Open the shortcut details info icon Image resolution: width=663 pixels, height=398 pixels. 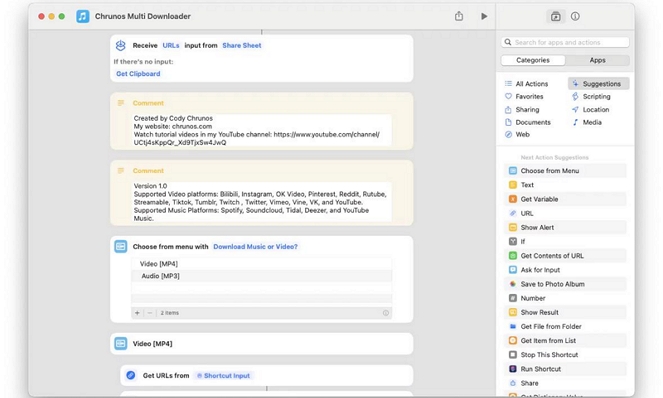(x=575, y=16)
